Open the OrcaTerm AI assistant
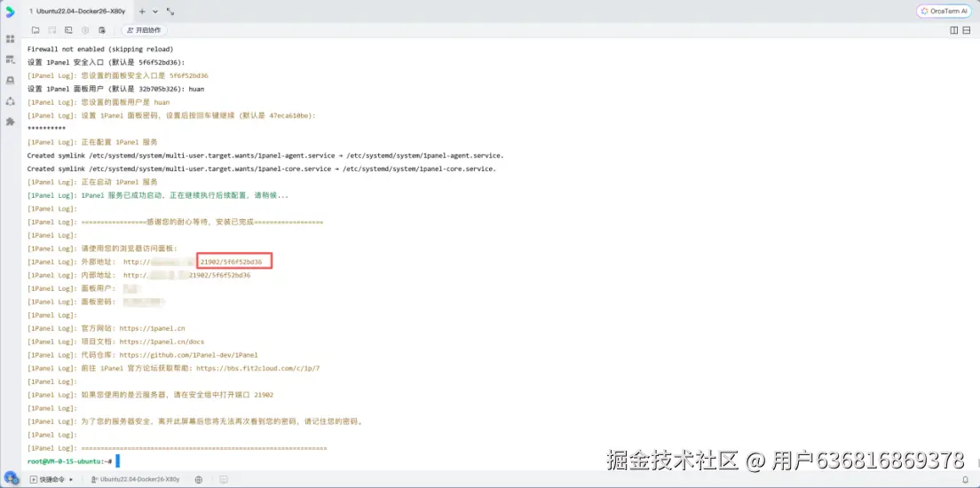 [944, 12]
